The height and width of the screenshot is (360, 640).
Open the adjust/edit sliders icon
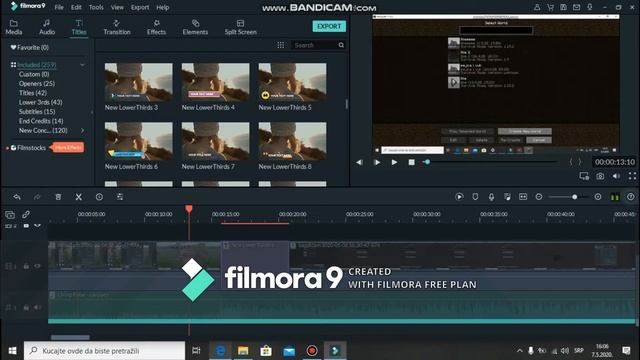click(x=120, y=197)
